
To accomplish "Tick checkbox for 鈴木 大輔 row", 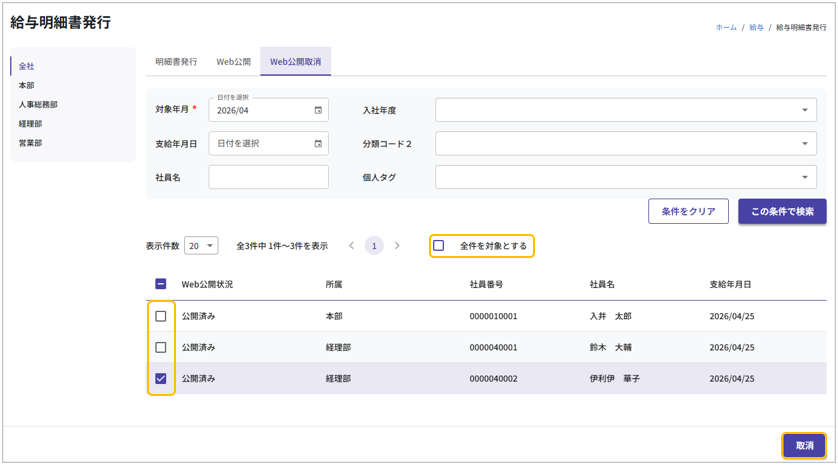I will pos(161,348).
